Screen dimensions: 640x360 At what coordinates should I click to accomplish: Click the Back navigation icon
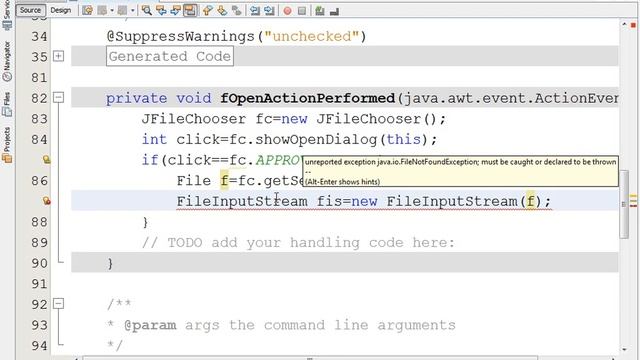[102, 11]
